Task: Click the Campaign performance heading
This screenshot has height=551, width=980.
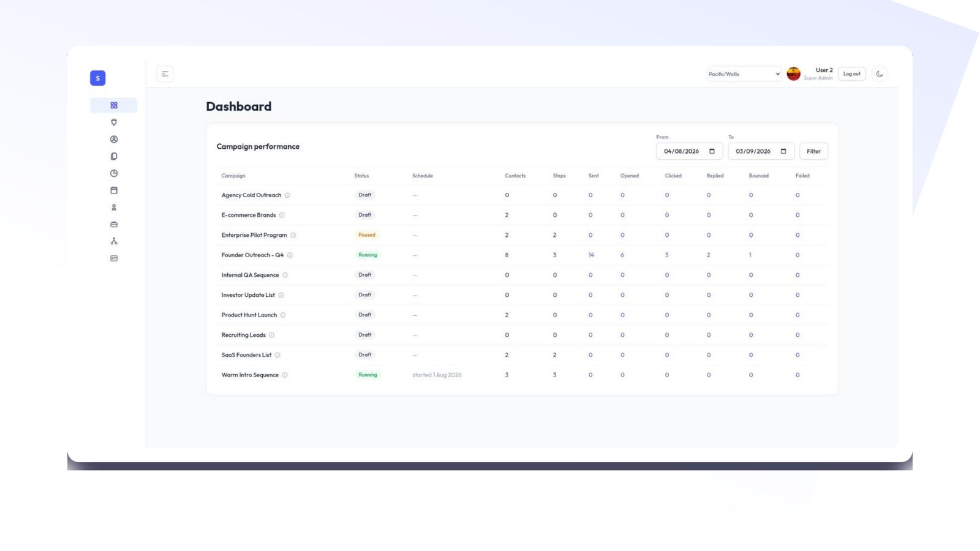Action: coord(258,147)
